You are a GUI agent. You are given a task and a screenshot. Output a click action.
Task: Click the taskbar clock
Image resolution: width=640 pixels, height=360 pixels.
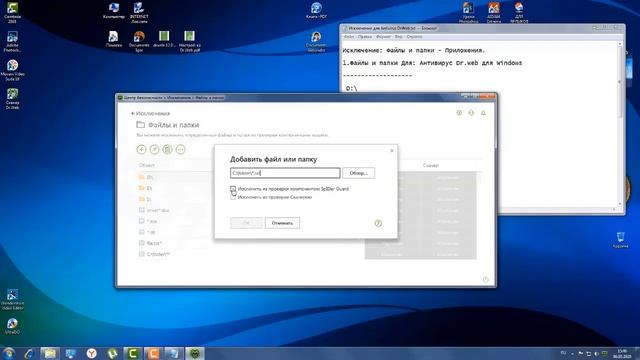click(x=622, y=353)
